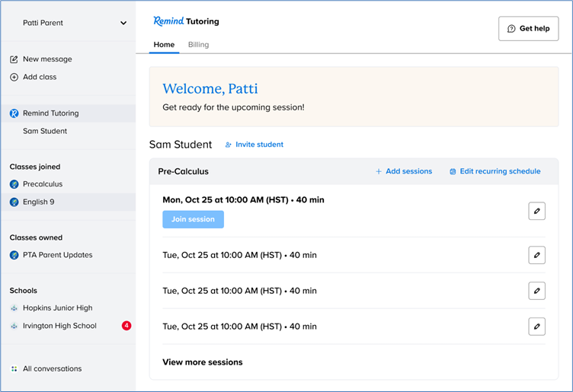Click the Sam Student heading in main panel

(x=181, y=145)
